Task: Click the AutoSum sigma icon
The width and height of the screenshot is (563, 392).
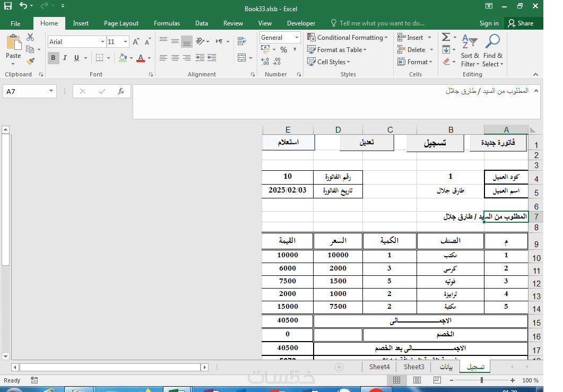Action: (x=446, y=37)
